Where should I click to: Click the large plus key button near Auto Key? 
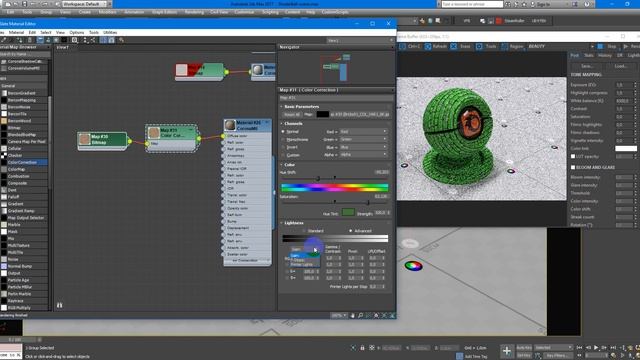pos(507,351)
